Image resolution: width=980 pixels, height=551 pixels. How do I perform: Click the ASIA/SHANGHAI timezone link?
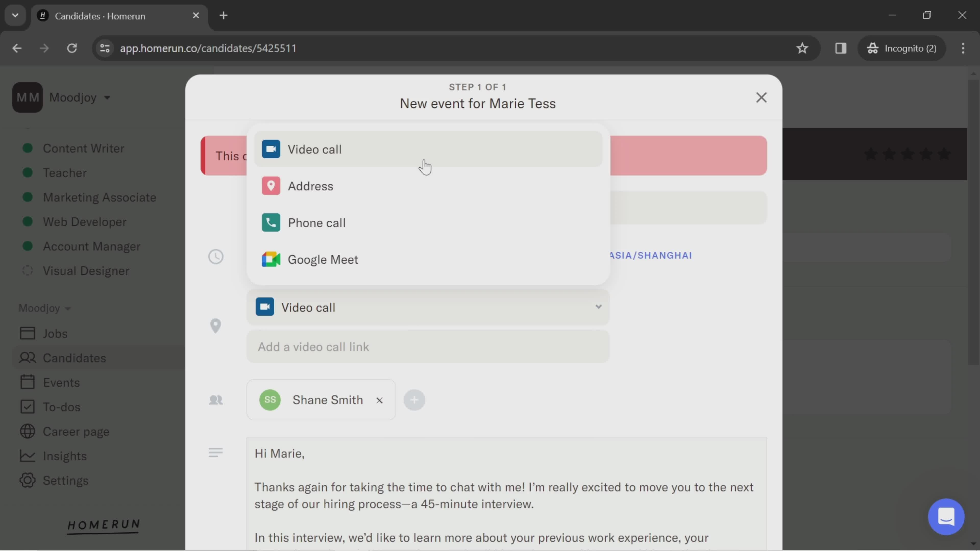(x=651, y=255)
